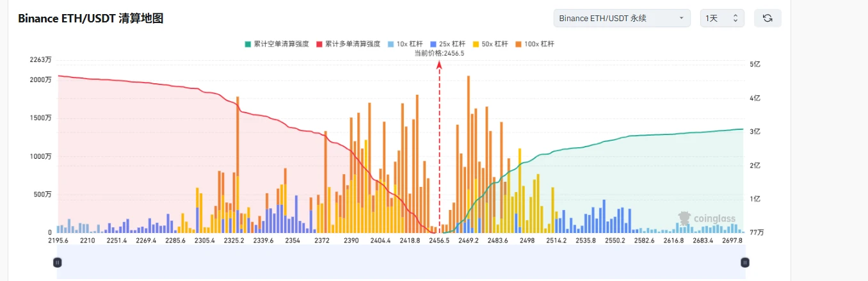Click x-axis label 2697.8
Viewport: 868px width, 281px height.
pyautogui.click(x=732, y=241)
